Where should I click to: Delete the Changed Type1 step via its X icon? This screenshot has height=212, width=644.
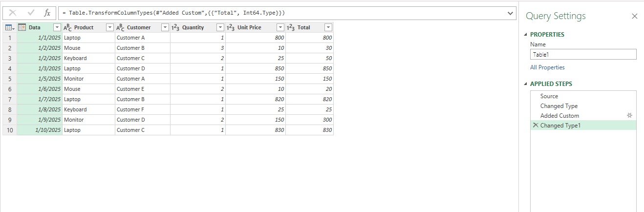[x=536, y=125]
